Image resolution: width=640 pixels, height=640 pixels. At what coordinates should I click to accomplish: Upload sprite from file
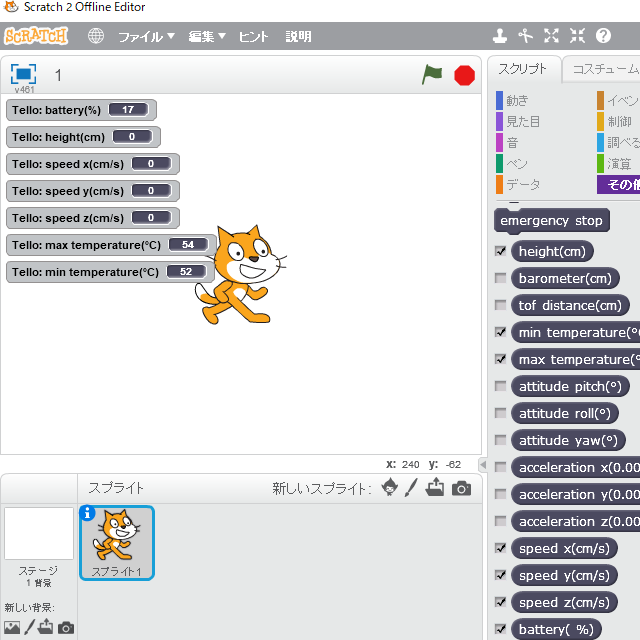click(435, 487)
